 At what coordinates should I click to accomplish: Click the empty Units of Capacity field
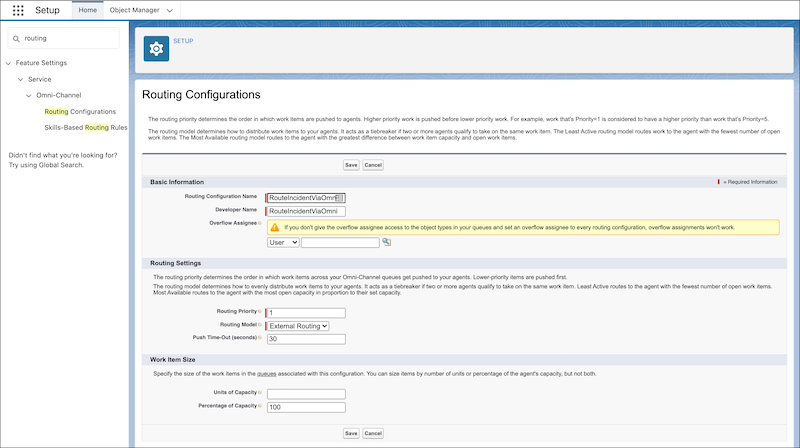tap(306, 394)
